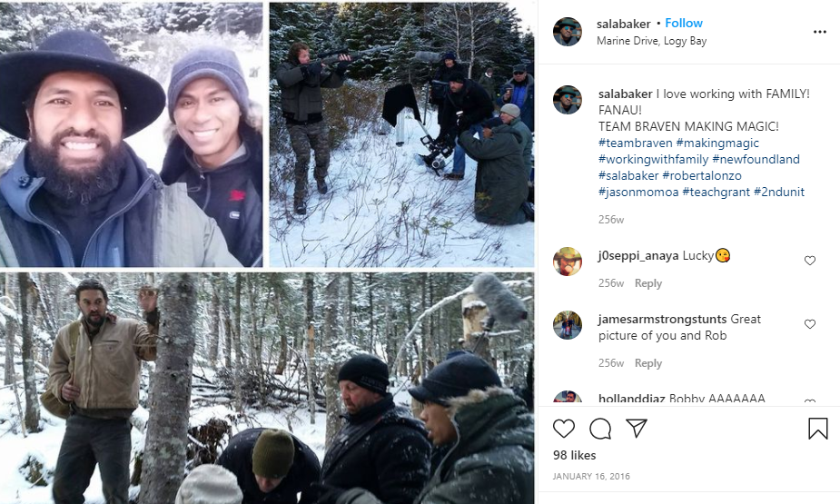Open the three-dot more options menu
This screenshot has width=840, height=504.
(820, 32)
